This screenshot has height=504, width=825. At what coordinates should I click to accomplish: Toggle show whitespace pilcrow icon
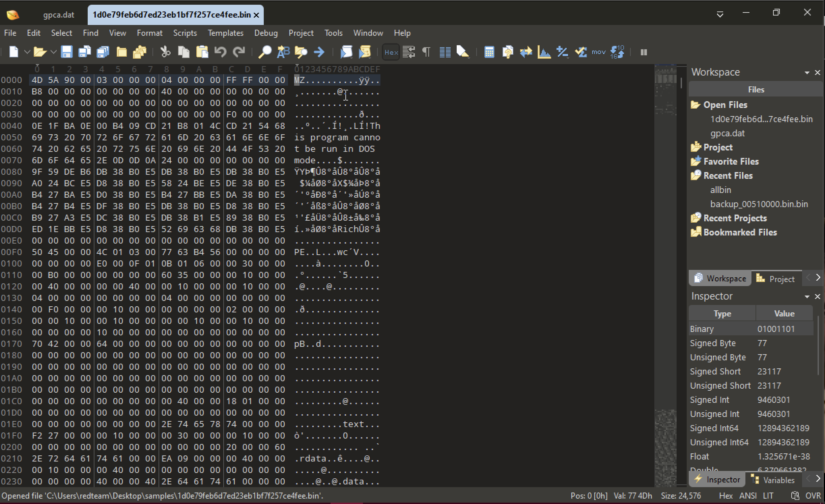tap(427, 52)
